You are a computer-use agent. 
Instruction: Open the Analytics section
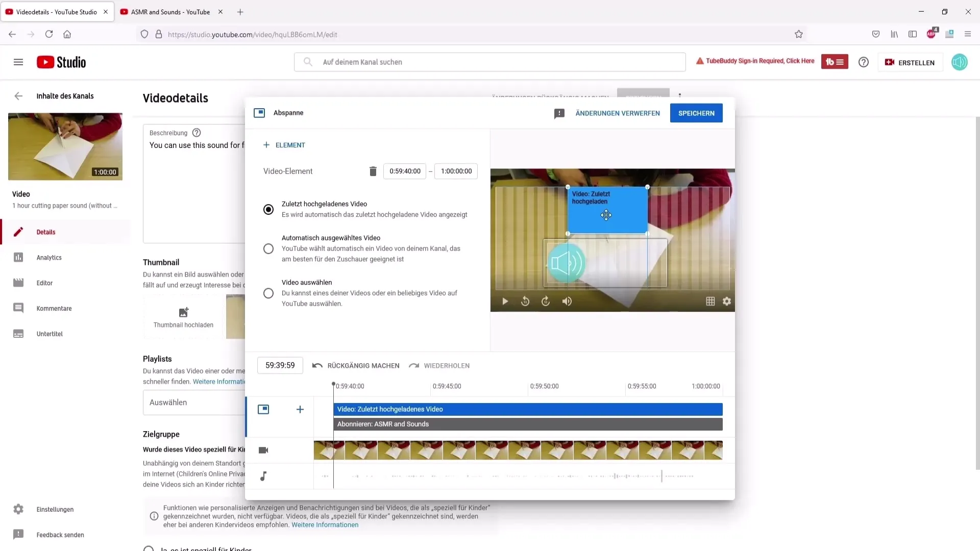point(65,258)
